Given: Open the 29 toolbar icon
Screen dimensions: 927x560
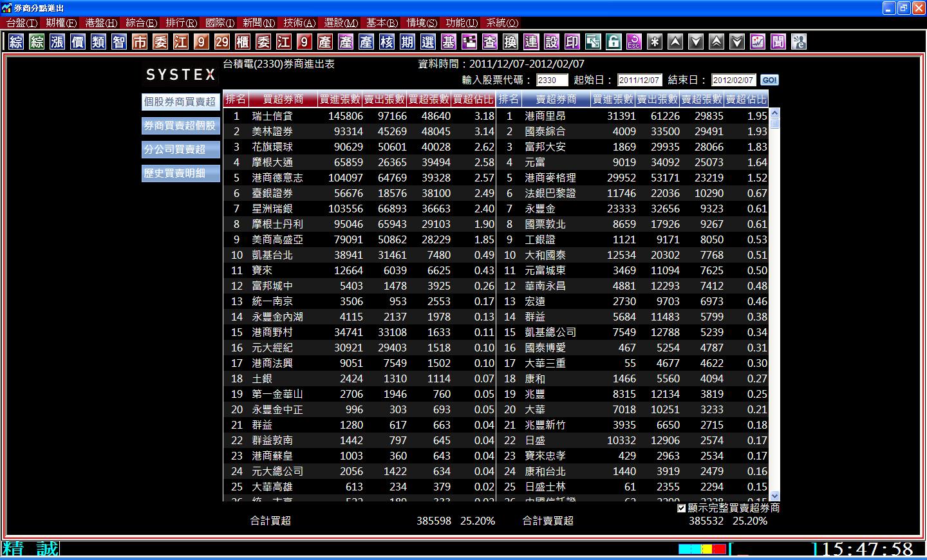Looking at the screenshot, I should point(222,42).
